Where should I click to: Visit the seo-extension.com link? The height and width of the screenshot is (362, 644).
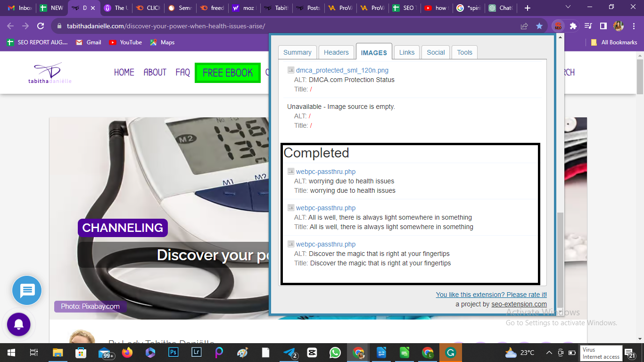[519, 304]
